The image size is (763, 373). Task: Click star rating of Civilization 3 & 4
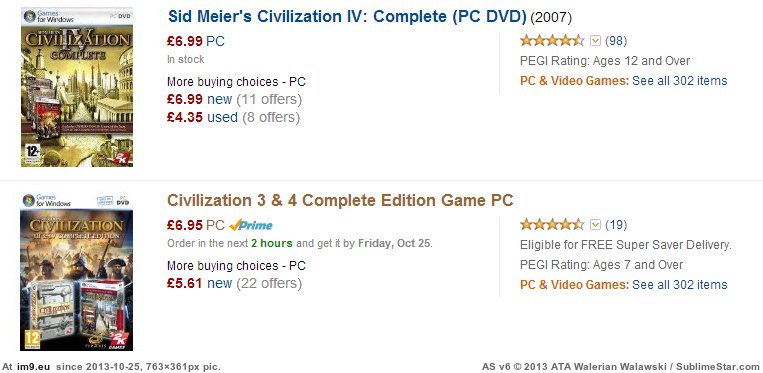point(552,225)
